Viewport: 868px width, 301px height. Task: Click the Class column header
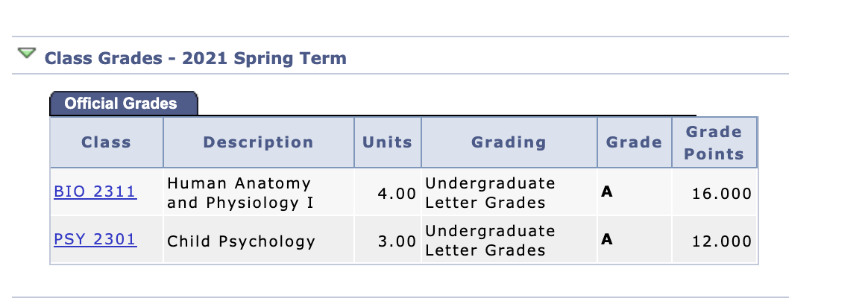click(x=107, y=142)
